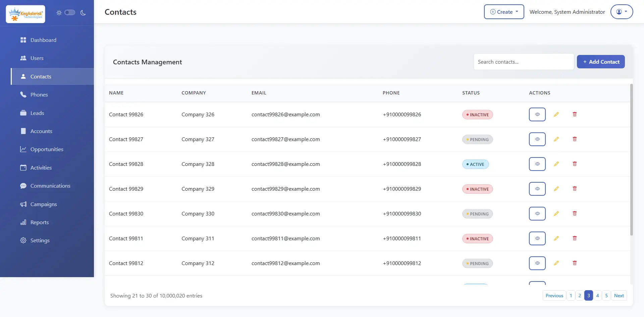Select Contacts in the sidebar

click(x=52, y=76)
